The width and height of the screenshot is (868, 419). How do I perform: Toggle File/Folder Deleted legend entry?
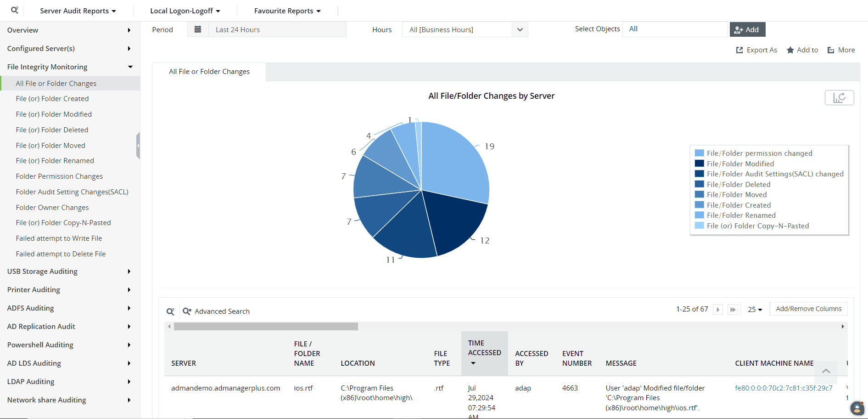[x=738, y=184]
